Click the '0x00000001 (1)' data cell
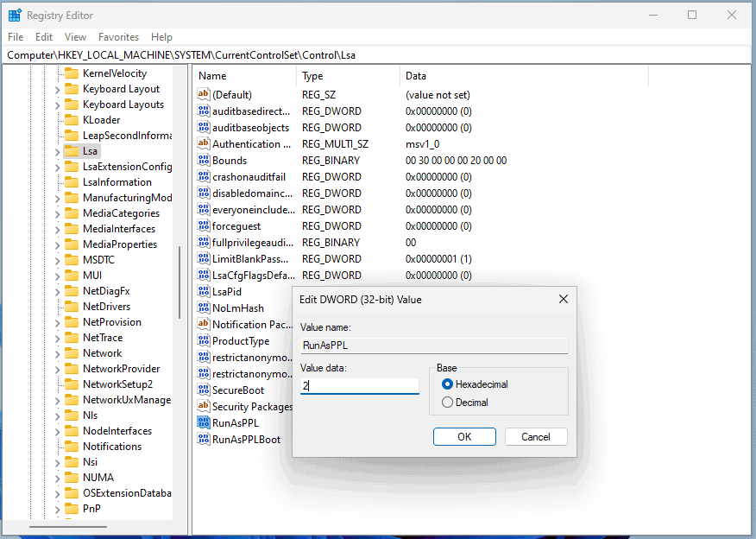Screen dimensions: 756x539 click(438, 258)
